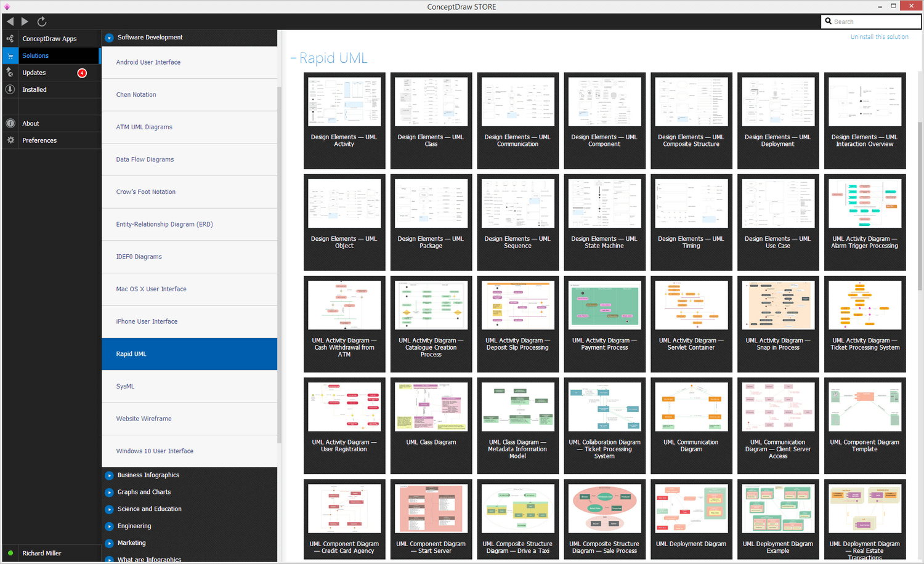Expand the What are Infographics category
Viewport: 924px width, 564px height.
[x=109, y=560]
